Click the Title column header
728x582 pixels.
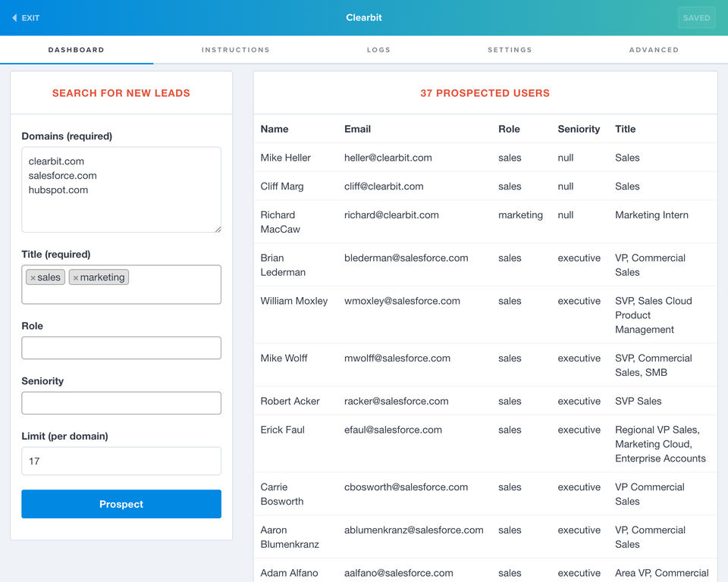coord(626,129)
